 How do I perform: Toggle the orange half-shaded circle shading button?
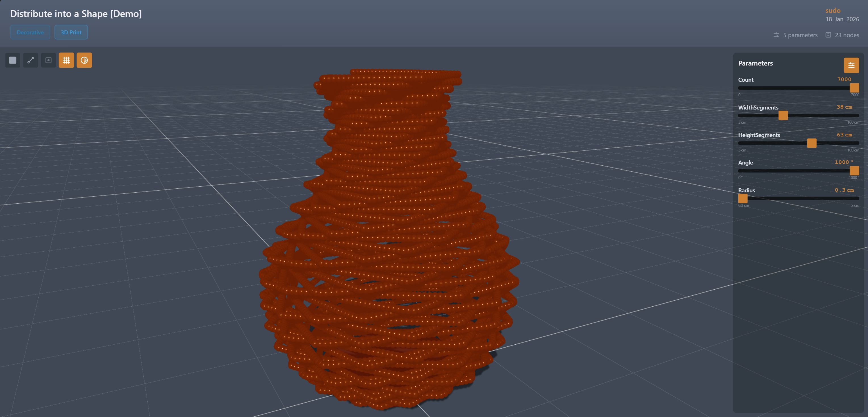coord(84,60)
